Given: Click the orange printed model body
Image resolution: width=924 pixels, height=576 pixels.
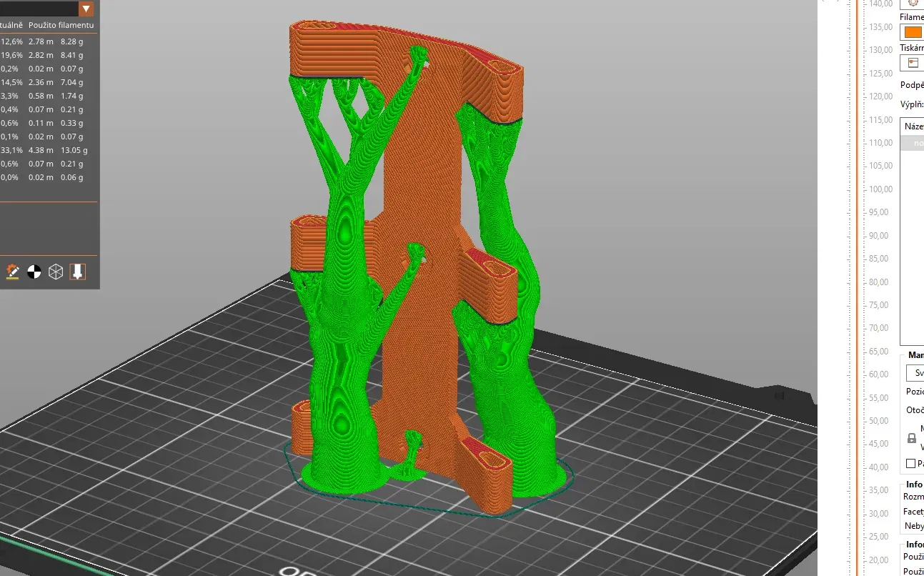Looking at the screenshot, I should 422,214.
